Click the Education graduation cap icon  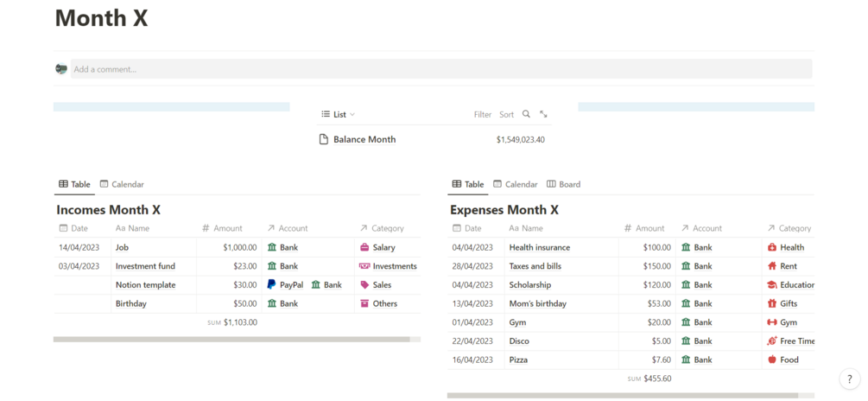[x=772, y=284]
